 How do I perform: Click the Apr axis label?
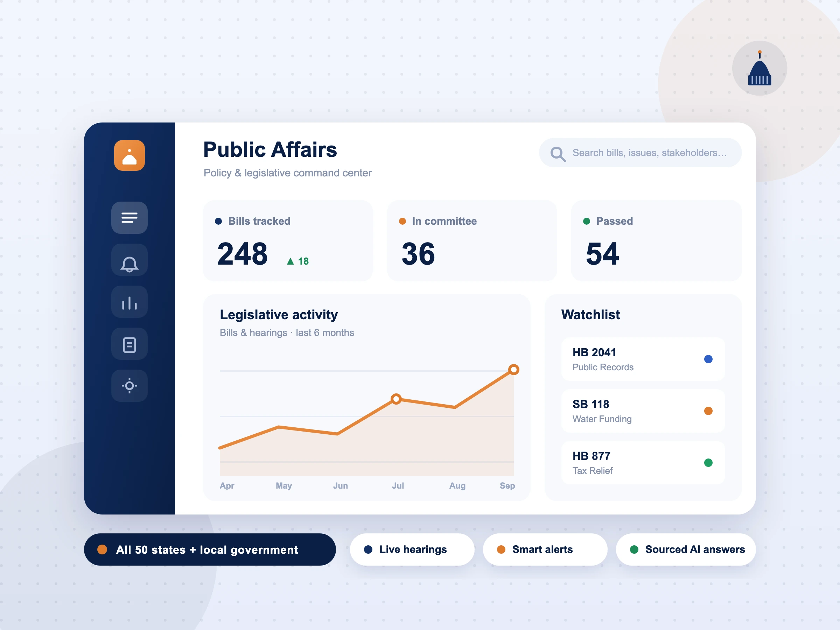point(227,486)
